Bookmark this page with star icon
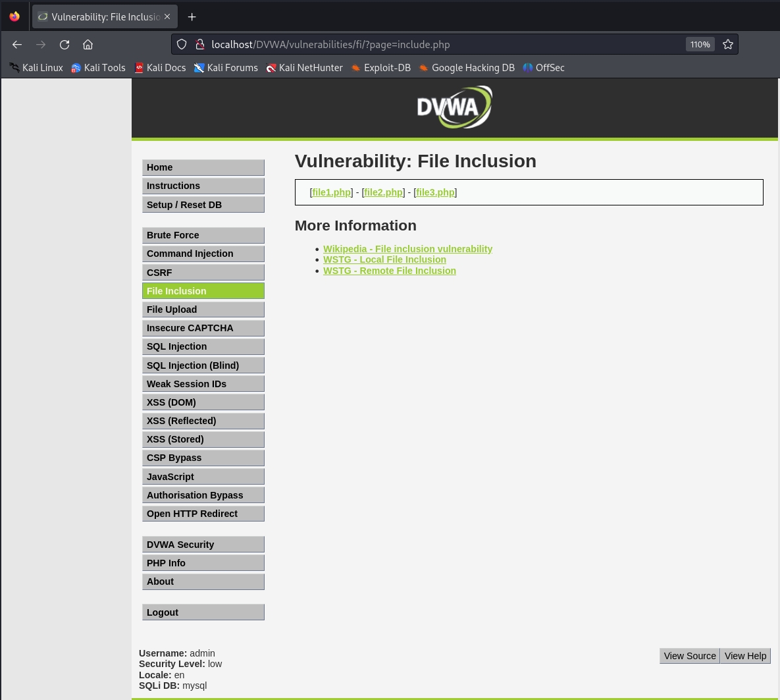Viewport: 780px width, 700px height. [x=727, y=44]
